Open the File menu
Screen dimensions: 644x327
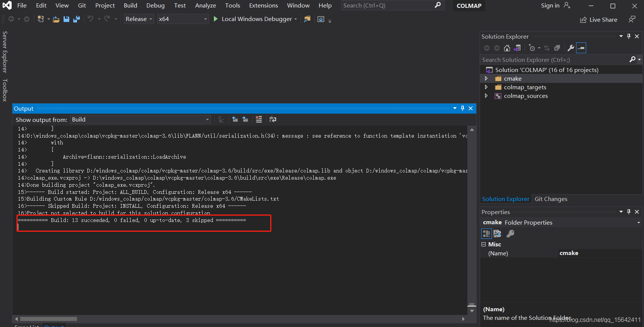[x=22, y=5]
